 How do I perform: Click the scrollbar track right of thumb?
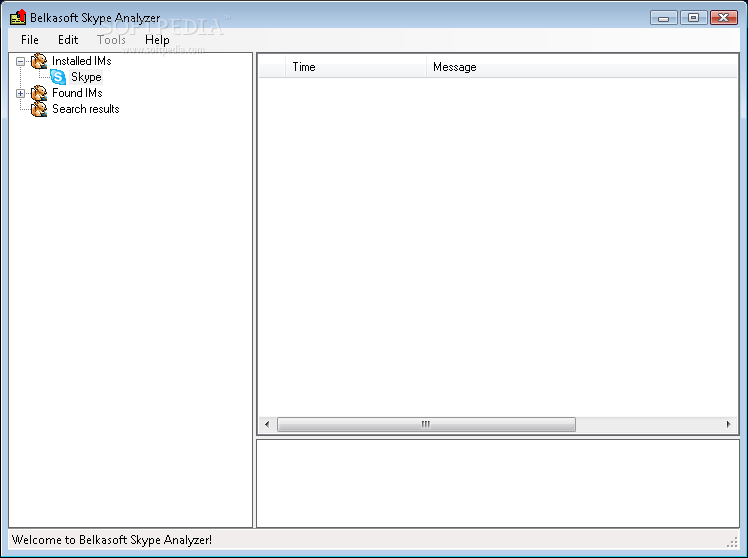648,424
